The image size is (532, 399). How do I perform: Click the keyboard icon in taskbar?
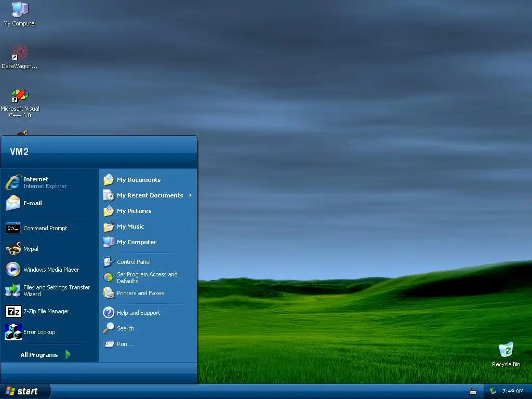[473, 392]
